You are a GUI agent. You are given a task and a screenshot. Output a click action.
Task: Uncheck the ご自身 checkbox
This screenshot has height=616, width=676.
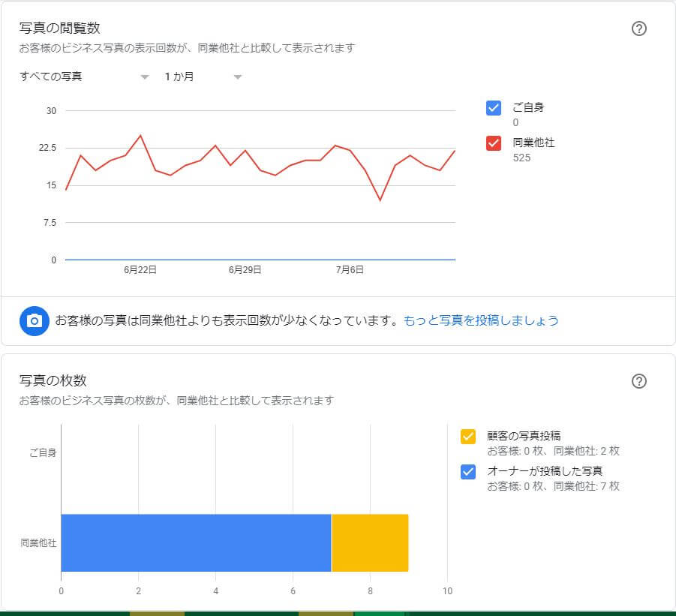(493, 108)
